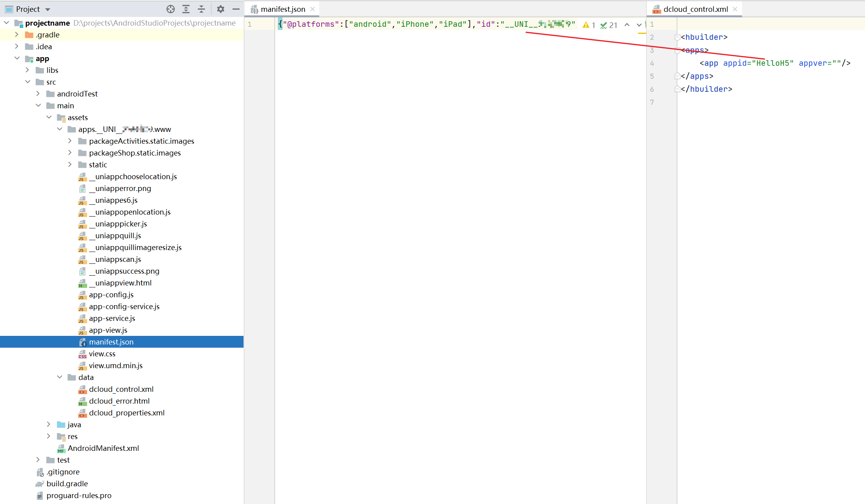
Task: Click the green typo checkmark indicator
Action: coord(603,25)
